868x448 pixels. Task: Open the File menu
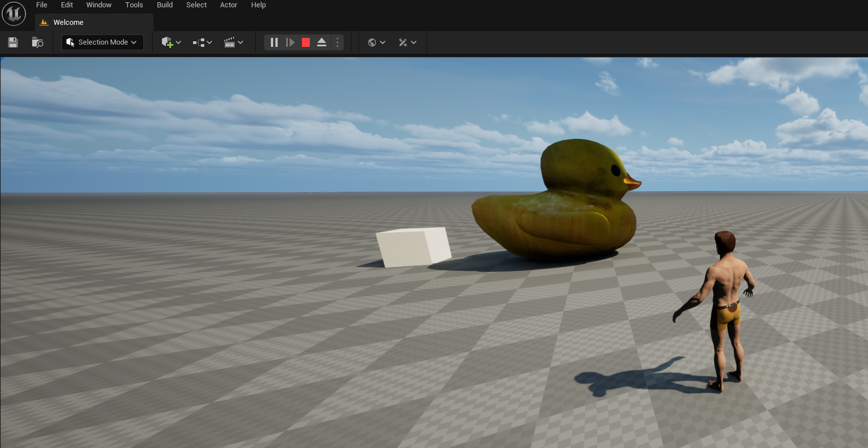pos(42,5)
